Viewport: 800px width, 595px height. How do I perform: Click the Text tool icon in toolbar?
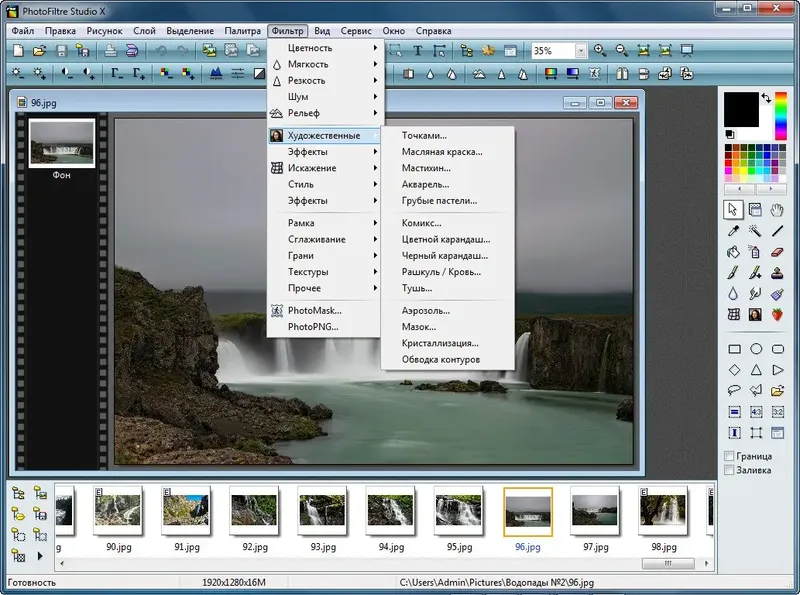pyautogui.click(x=417, y=50)
